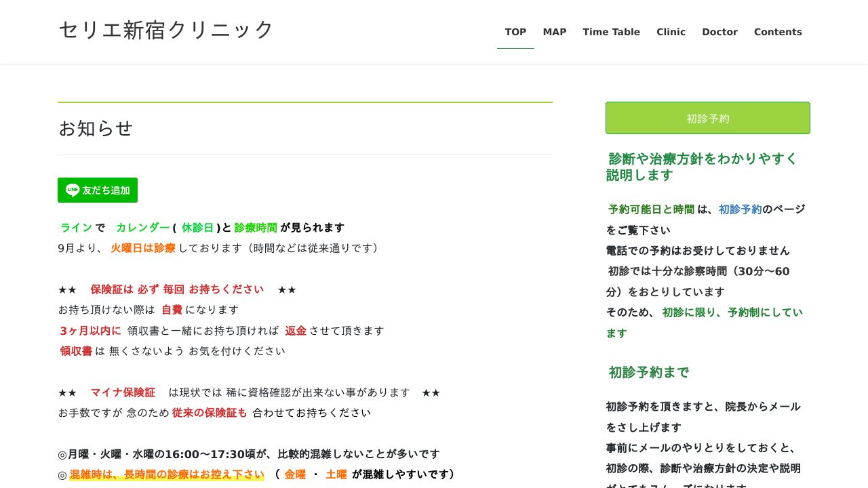Open the カレンダー link
Screen dimensions: 868x488
[142, 228]
